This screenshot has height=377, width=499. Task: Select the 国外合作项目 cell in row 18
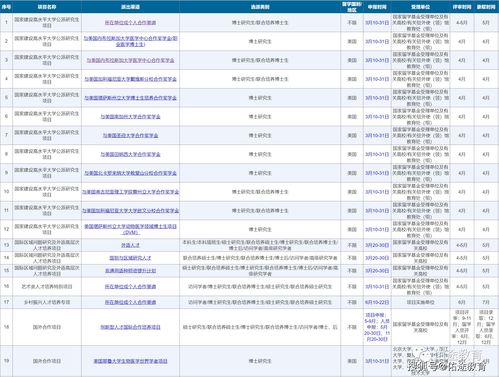point(47,327)
